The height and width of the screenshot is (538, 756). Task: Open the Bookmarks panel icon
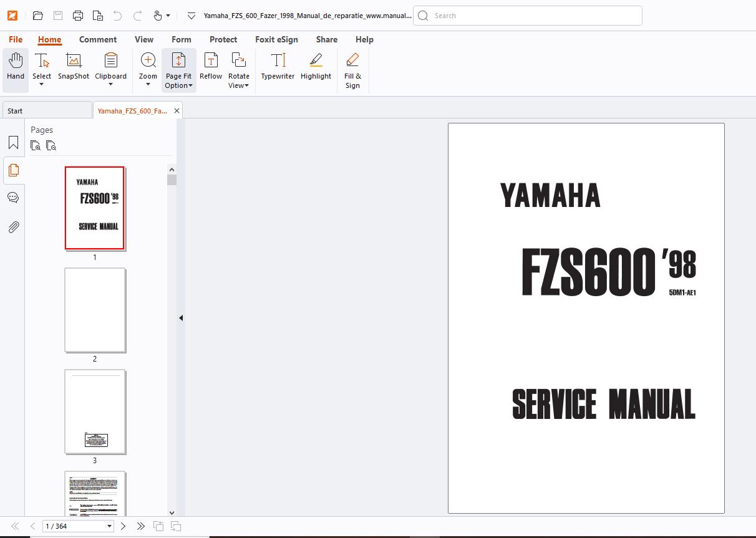click(13, 143)
